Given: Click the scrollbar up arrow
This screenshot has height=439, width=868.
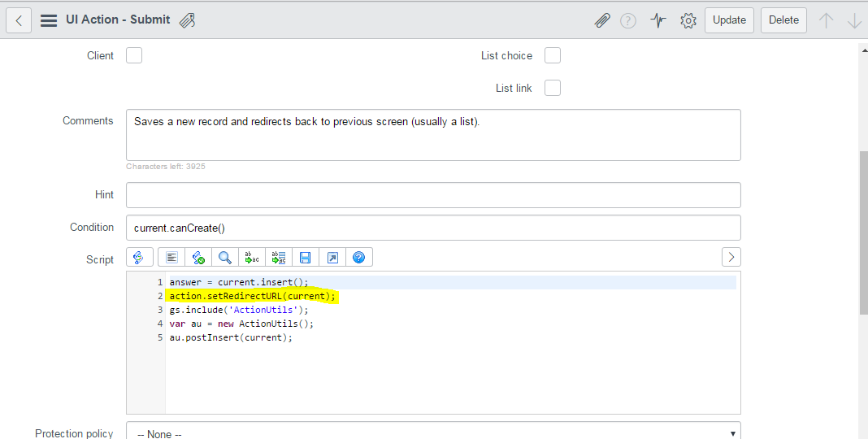Looking at the screenshot, I should tap(864, 50).
